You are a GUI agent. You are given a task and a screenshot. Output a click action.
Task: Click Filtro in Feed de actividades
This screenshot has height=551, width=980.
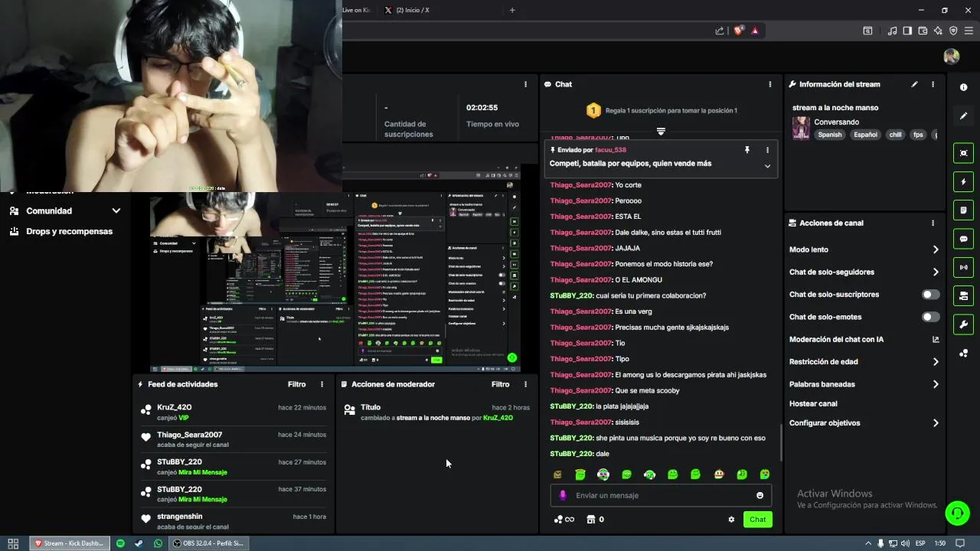296,384
